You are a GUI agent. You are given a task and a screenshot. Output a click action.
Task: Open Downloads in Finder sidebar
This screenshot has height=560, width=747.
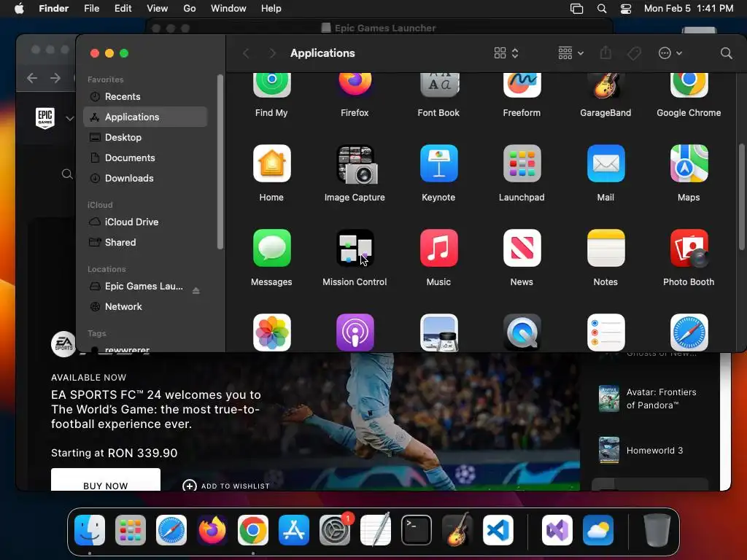coord(145,178)
